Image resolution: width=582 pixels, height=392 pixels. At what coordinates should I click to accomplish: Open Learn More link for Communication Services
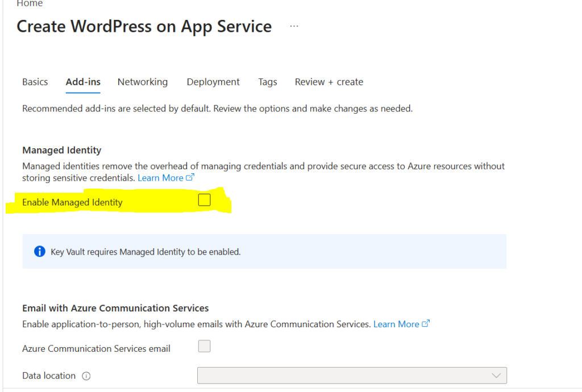click(401, 324)
